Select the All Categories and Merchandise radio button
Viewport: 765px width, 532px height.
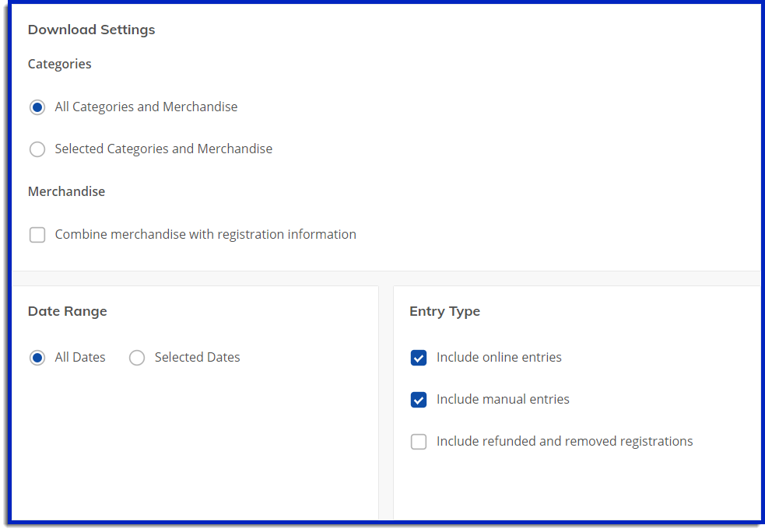click(x=37, y=107)
